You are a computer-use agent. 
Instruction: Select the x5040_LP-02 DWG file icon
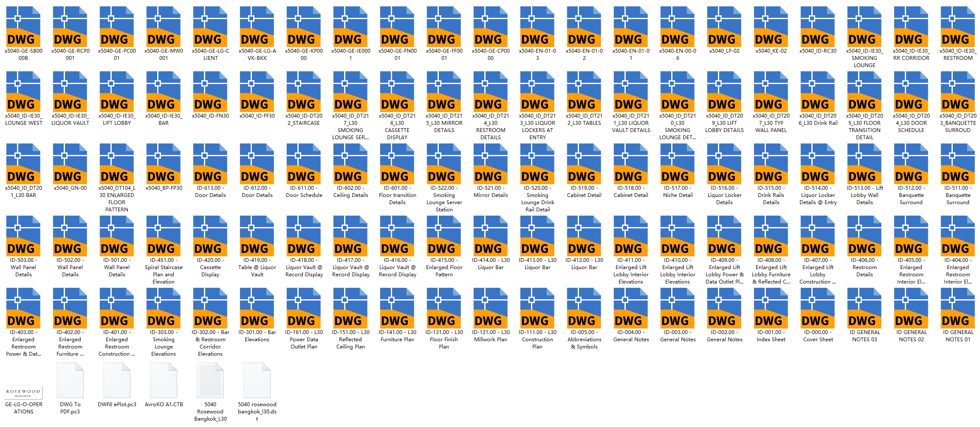tap(724, 26)
